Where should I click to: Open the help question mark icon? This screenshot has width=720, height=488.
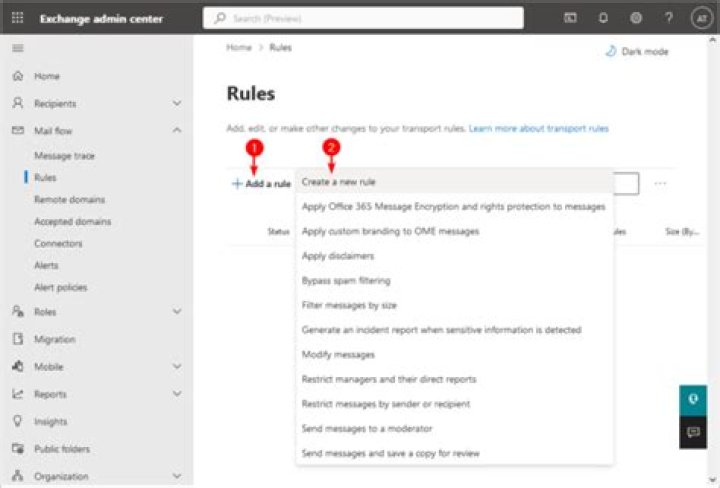(x=669, y=18)
